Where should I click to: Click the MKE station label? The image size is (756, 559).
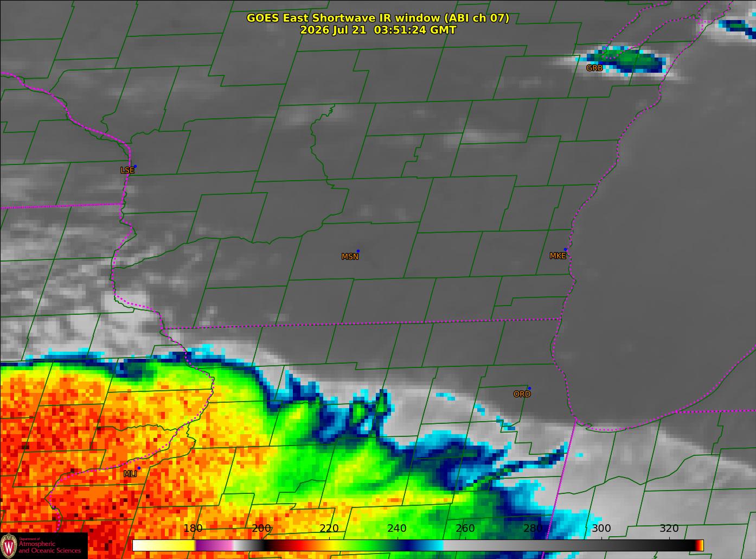(x=558, y=256)
